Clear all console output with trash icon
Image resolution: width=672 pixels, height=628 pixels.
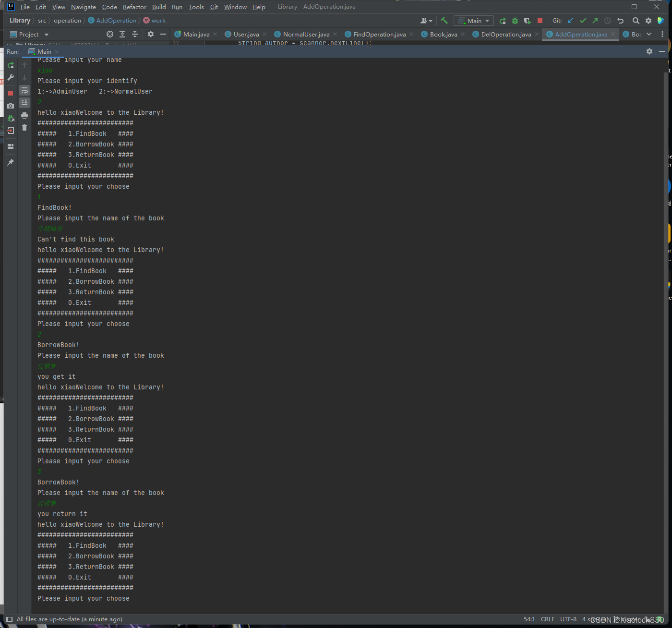(24, 128)
